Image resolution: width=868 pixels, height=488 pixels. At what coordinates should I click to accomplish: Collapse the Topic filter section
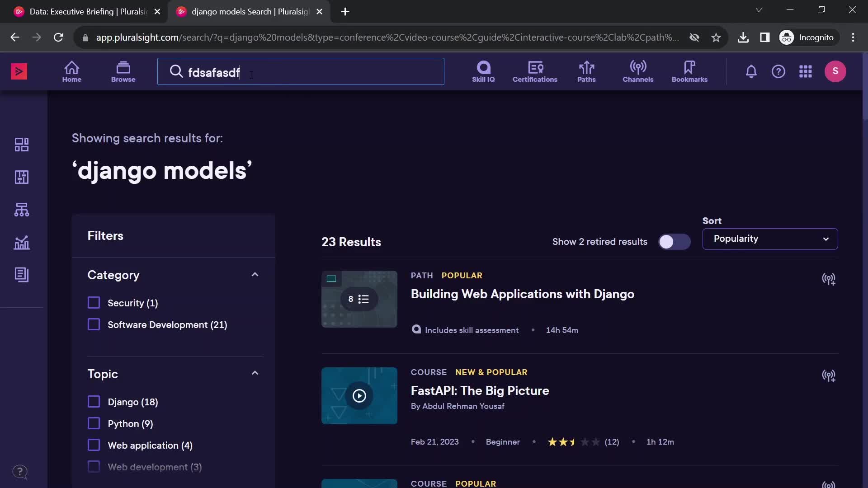(255, 373)
